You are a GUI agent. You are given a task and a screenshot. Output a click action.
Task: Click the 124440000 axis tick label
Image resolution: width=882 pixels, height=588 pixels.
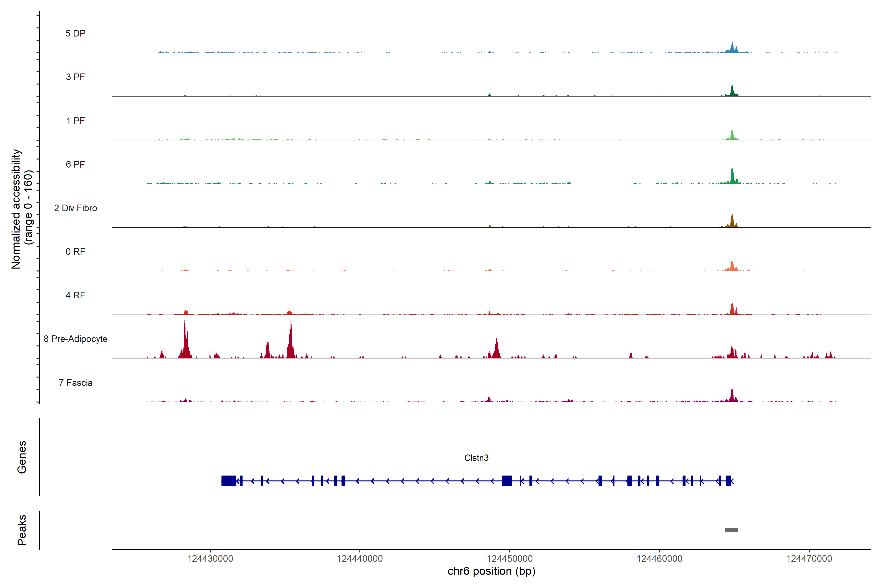(x=360, y=559)
